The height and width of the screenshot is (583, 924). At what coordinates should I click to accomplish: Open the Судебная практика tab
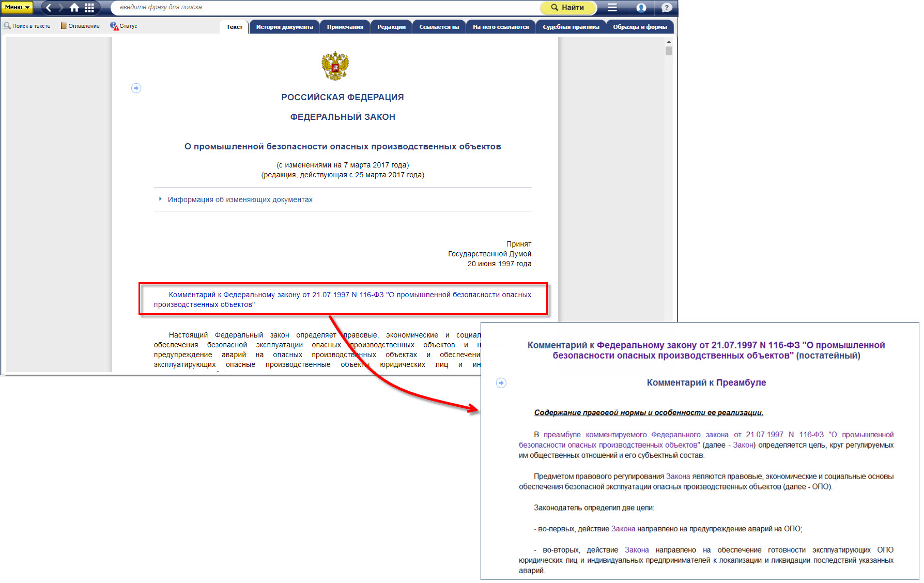(571, 27)
